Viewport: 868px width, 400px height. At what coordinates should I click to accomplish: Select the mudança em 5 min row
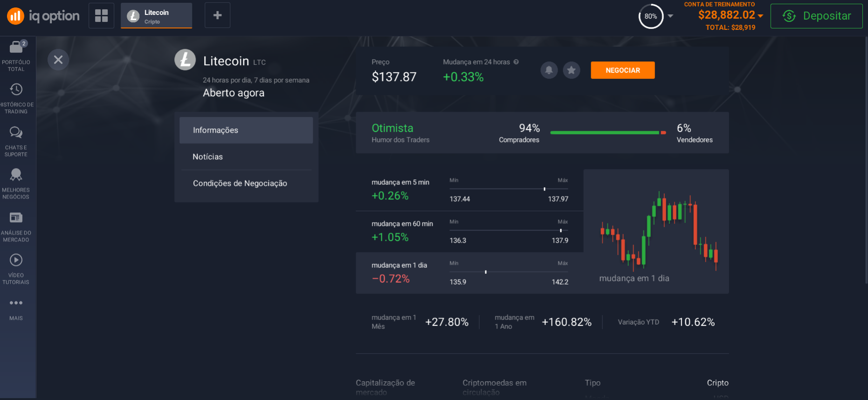[469, 190]
